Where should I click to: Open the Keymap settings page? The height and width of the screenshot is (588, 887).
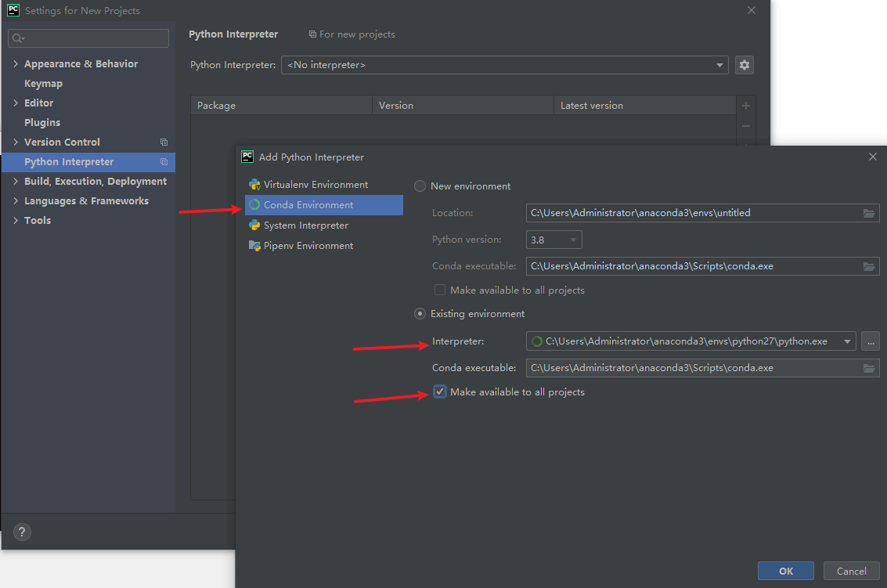coord(43,84)
